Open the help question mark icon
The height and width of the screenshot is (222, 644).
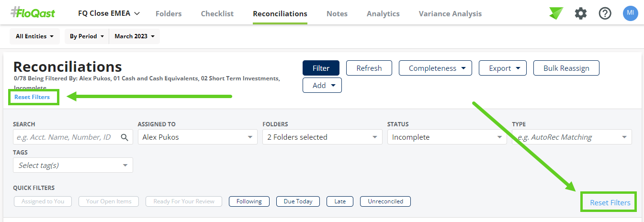pos(605,13)
